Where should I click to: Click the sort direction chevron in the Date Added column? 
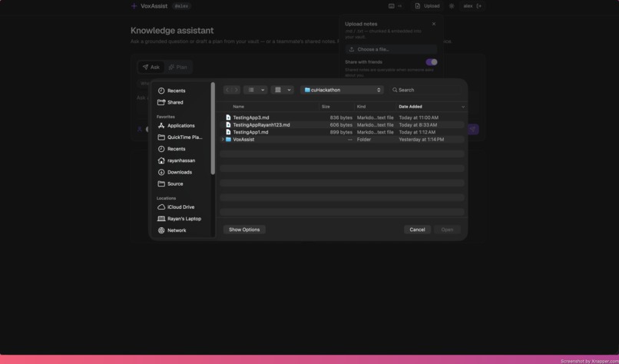point(463,107)
